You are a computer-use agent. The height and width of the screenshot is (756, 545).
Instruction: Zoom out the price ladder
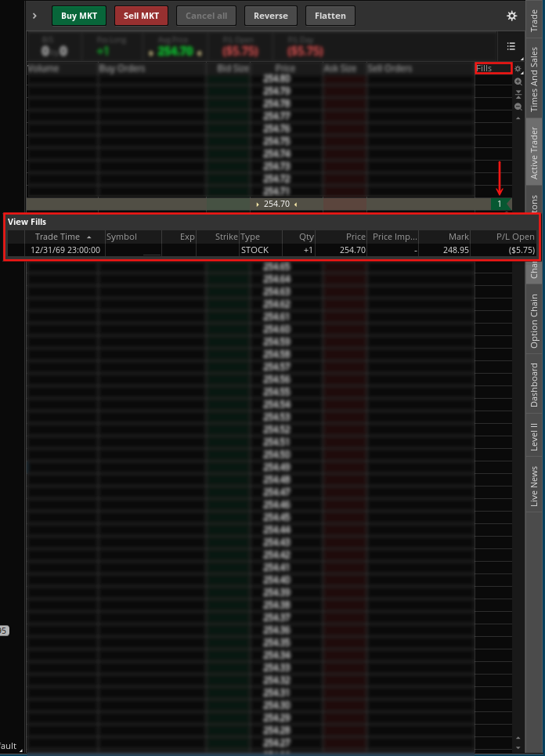[518, 106]
